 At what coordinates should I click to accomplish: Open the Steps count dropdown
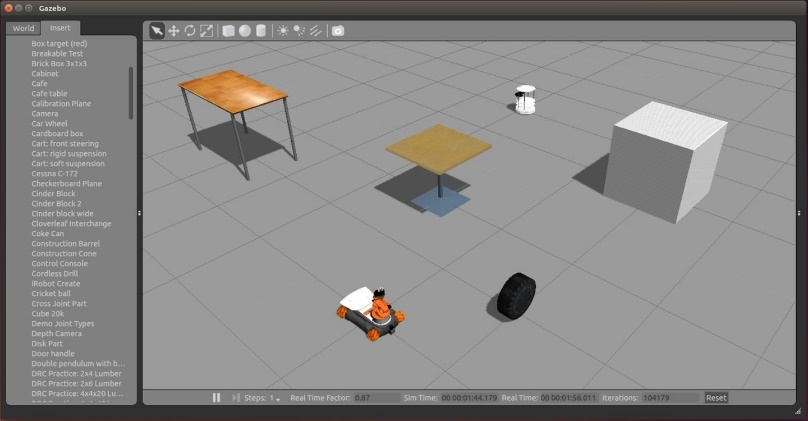click(x=277, y=398)
